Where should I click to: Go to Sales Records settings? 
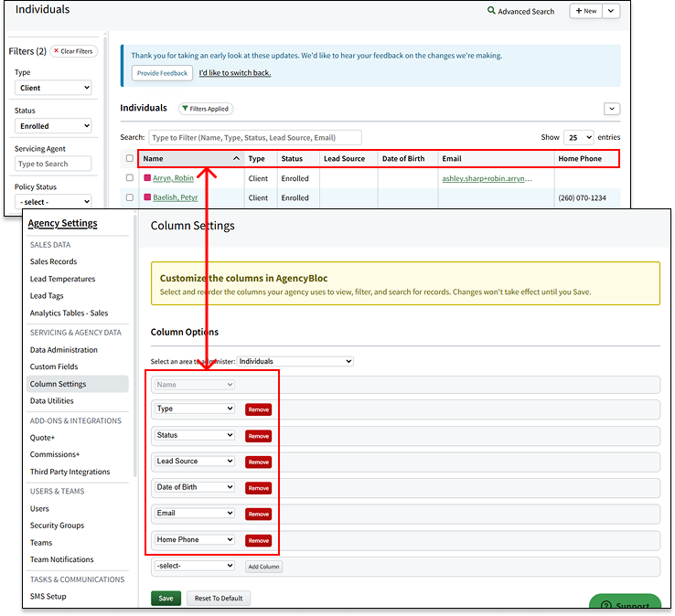[x=53, y=261]
